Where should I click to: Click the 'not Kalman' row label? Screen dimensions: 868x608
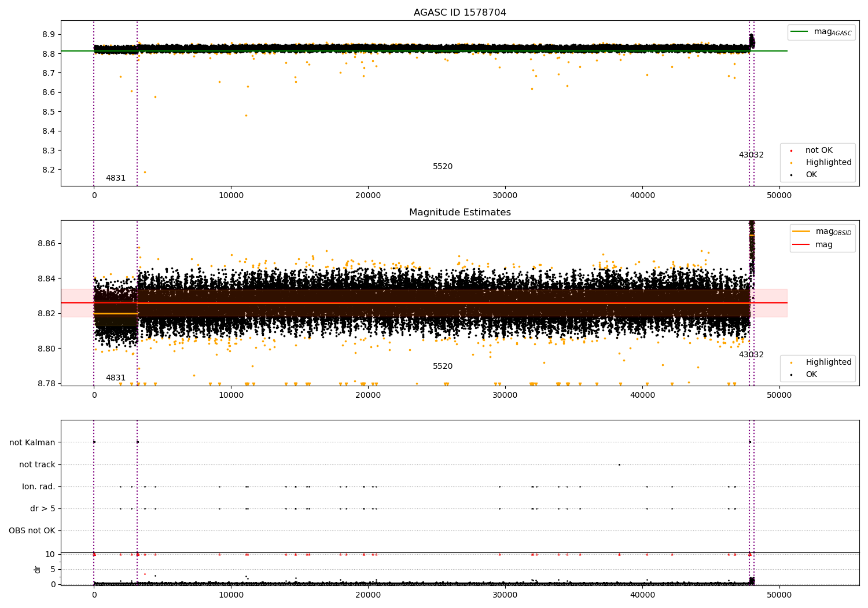(32, 443)
